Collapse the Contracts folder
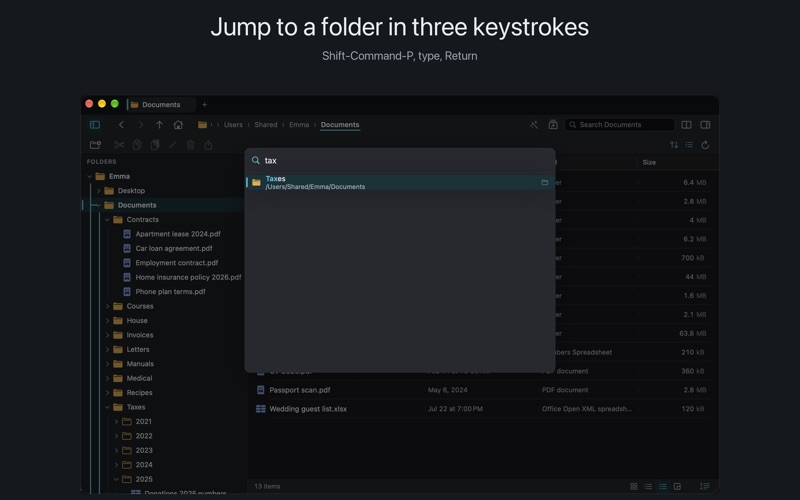Screen dimensions: 800x500 (x=108, y=219)
